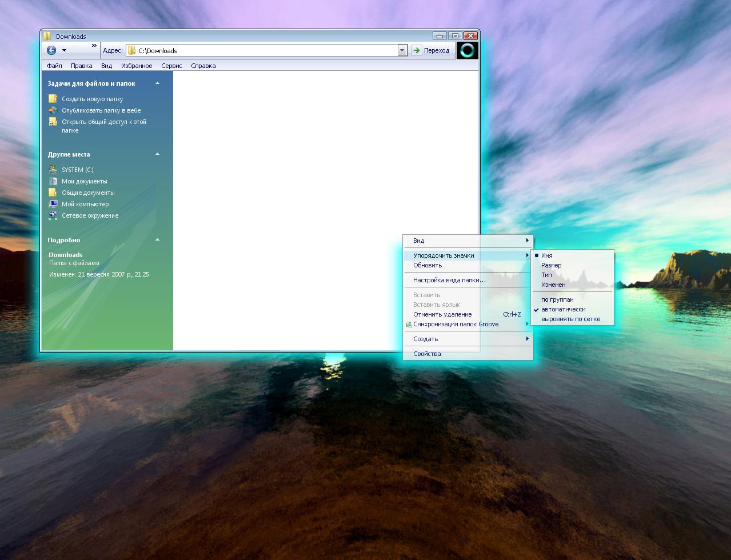Expand the Вид context menu submenu

(468, 241)
